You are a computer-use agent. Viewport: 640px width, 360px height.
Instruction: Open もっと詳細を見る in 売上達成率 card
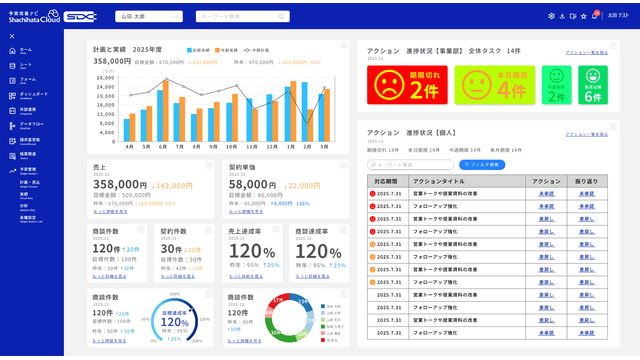246,277
